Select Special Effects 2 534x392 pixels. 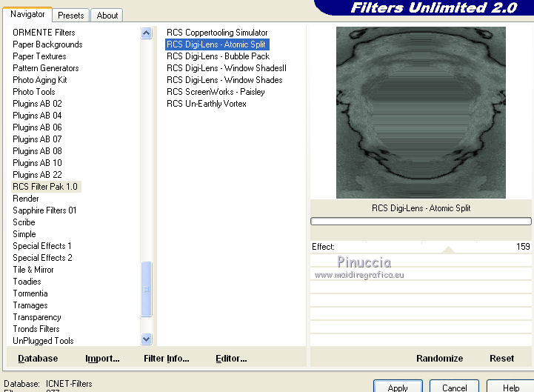(42, 258)
